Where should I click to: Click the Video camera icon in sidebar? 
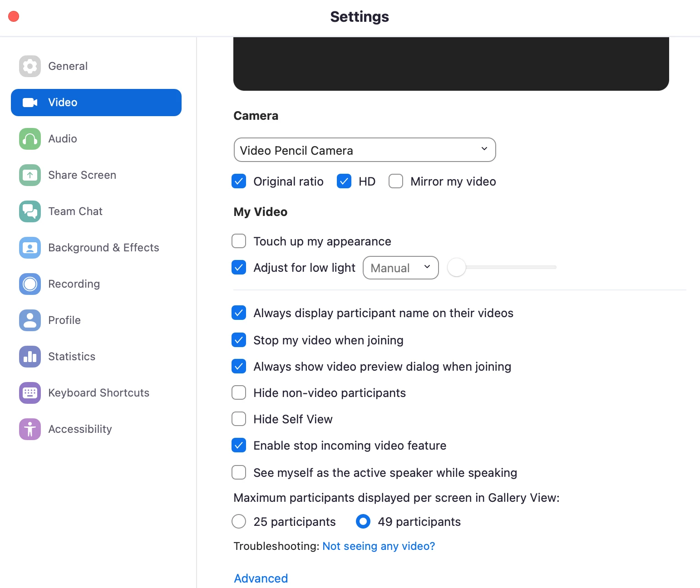[30, 103]
